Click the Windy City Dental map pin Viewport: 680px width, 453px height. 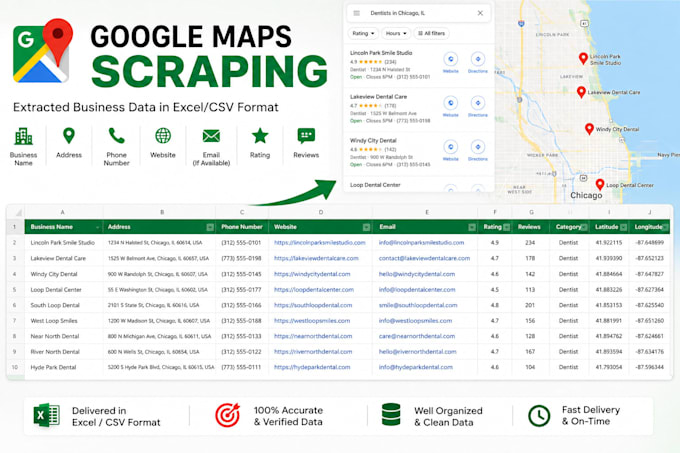click(x=589, y=129)
